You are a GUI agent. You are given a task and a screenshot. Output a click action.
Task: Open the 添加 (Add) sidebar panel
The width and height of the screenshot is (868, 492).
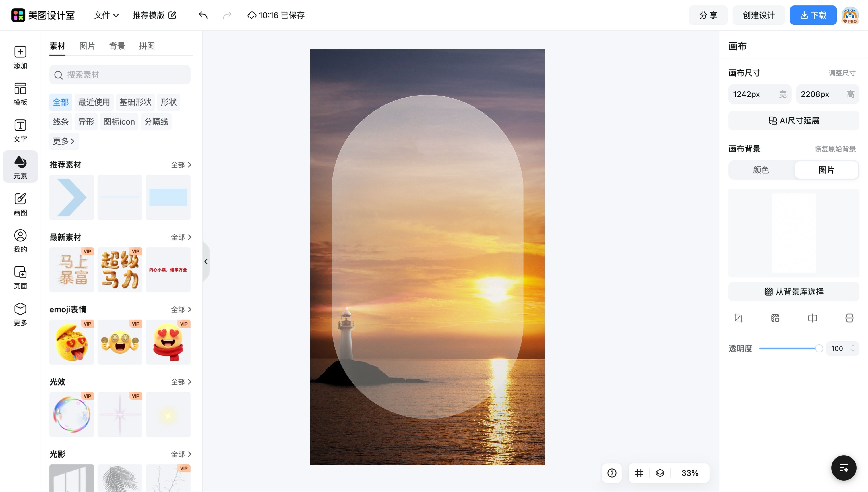20,57
